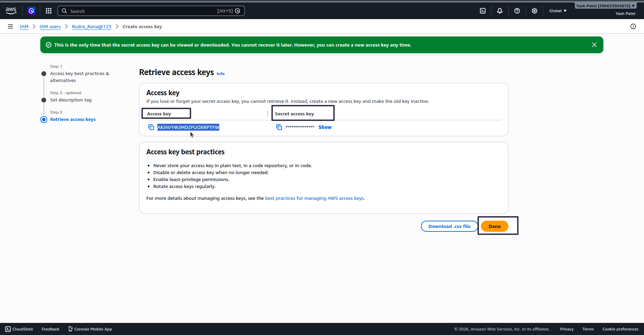The image size is (644, 335).
Task: Expand the Yash Patel account menu
Action: [x=606, y=6]
